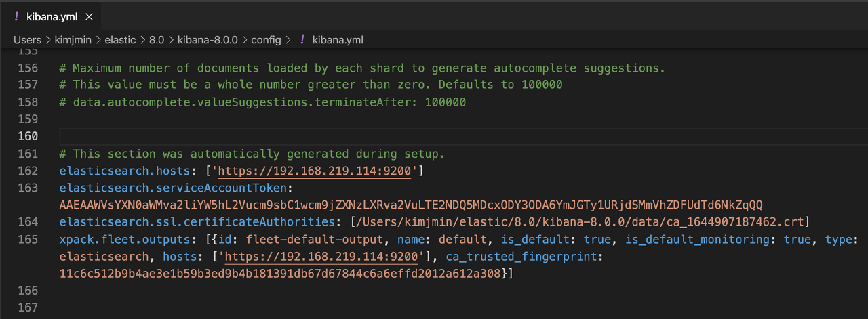This screenshot has width=868, height=319.
Task: Click line number 165 in gutter
Action: coord(28,239)
